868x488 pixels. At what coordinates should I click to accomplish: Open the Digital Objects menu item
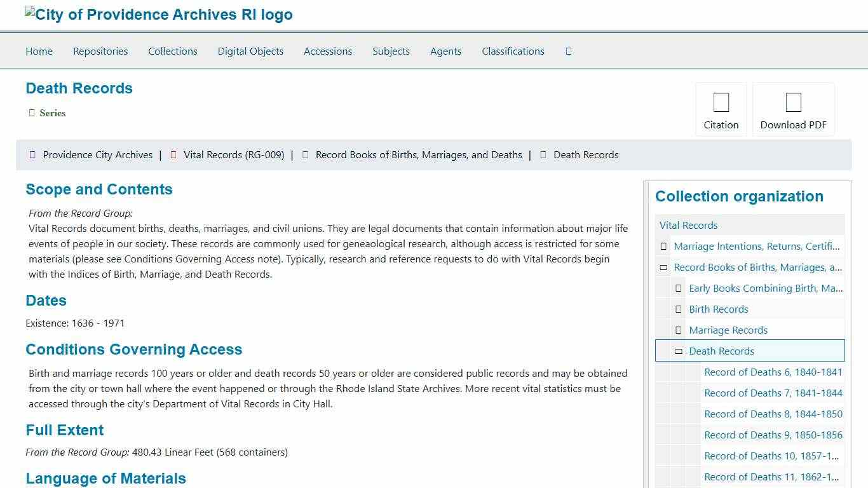(x=250, y=51)
